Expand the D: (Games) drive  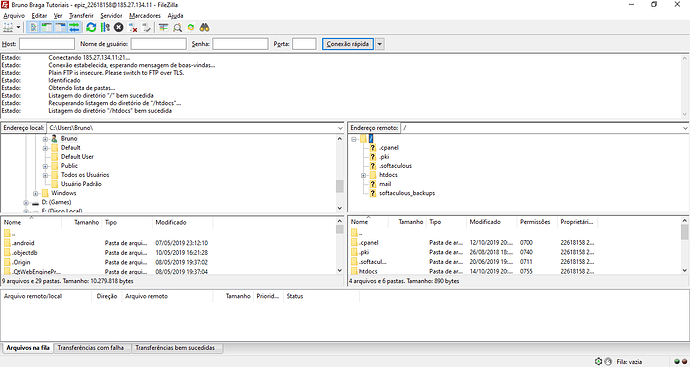(26, 202)
